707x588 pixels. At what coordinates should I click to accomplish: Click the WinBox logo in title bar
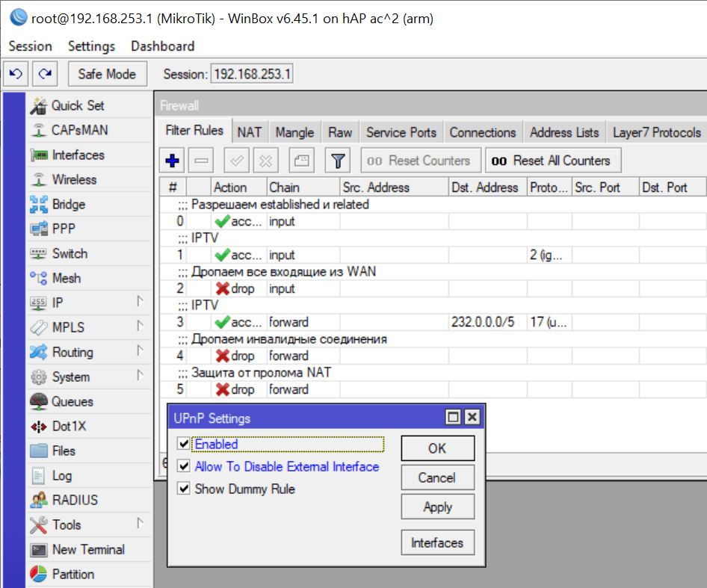(x=19, y=18)
